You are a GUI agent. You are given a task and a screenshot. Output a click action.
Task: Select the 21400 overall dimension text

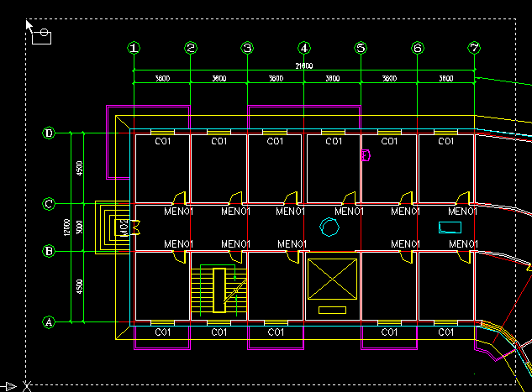[x=303, y=65]
